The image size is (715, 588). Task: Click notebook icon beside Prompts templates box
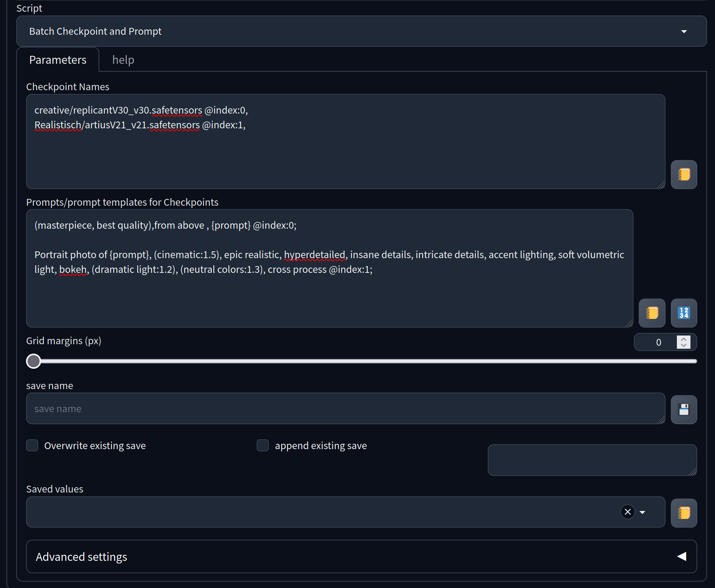[x=652, y=313]
